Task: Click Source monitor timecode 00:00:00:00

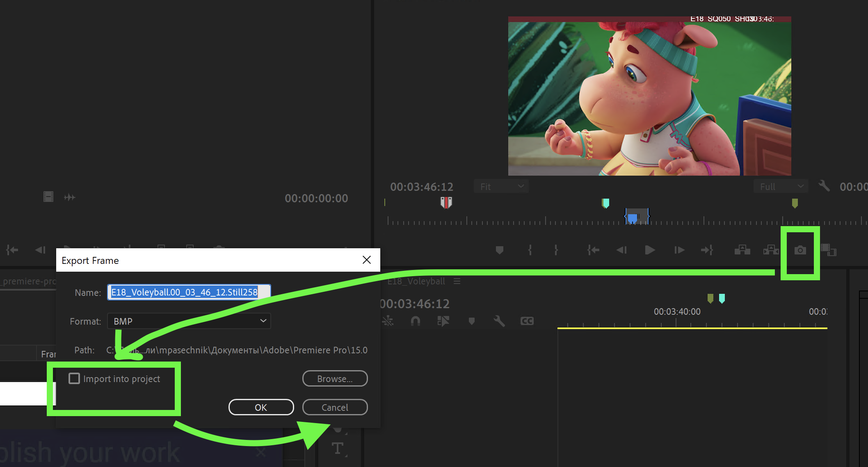Action: tap(316, 198)
